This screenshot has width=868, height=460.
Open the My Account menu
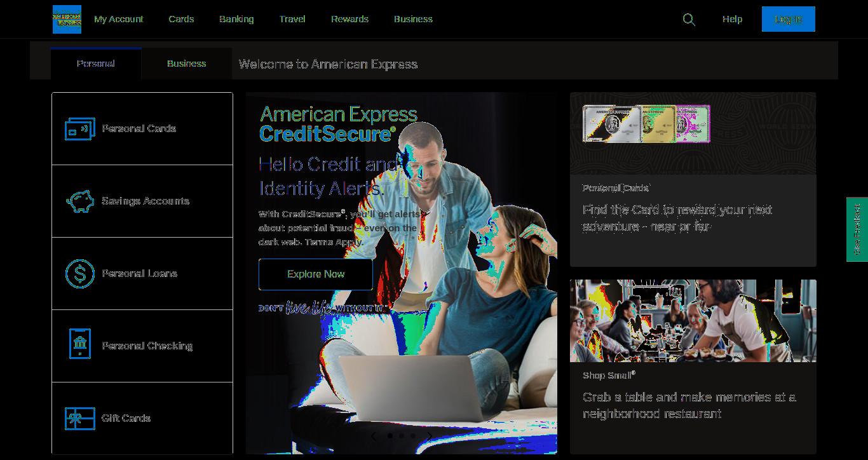(119, 19)
